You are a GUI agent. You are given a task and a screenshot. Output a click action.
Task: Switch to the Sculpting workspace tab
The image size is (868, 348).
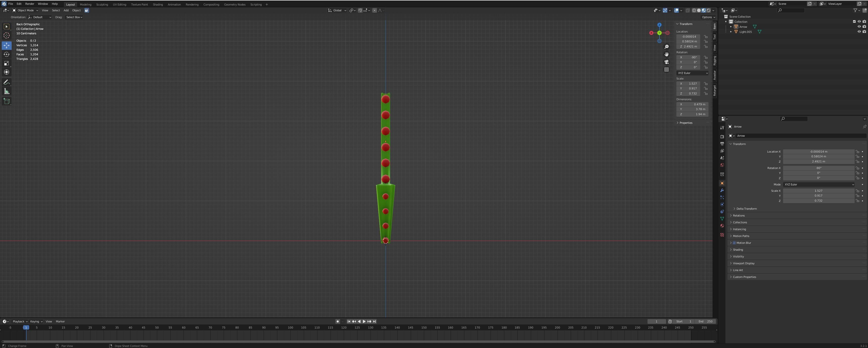[102, 4]
